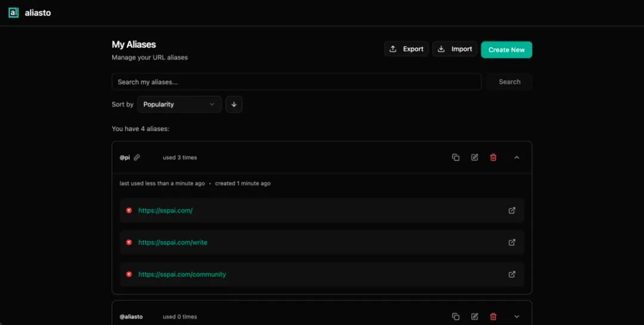Edit the @aliasto alias
This screenshot has height=325, width=644.
pyautogui.click(x=475, y=317)
